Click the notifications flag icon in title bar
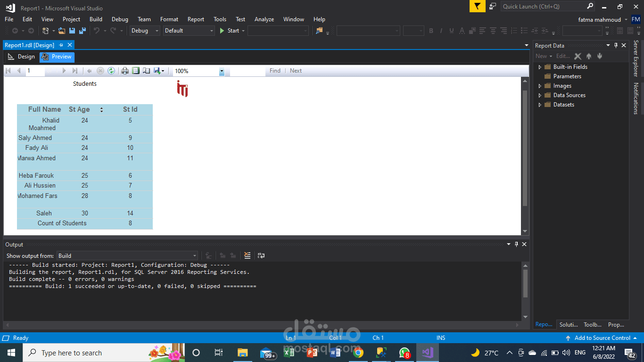 pos(478,6)
